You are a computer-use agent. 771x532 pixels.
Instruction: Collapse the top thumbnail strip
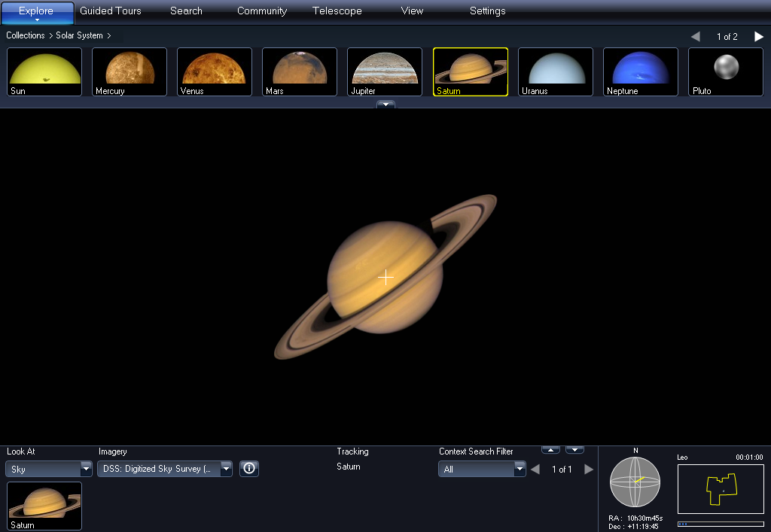click(x=385, y=105)
